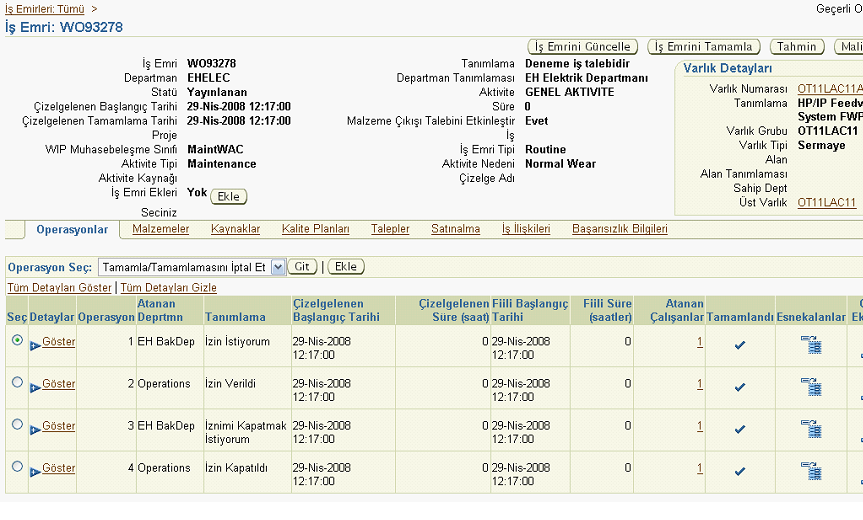This screenshot has height=520, width=863.
Task: Expand details with Göster for operation 3
Action: (x=58, y=426)
